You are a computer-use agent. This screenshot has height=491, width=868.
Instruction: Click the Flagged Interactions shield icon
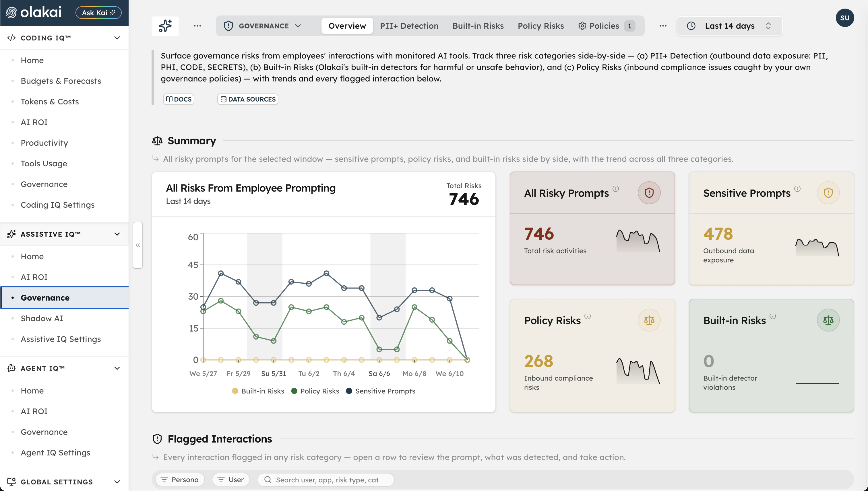click(157, 439)
